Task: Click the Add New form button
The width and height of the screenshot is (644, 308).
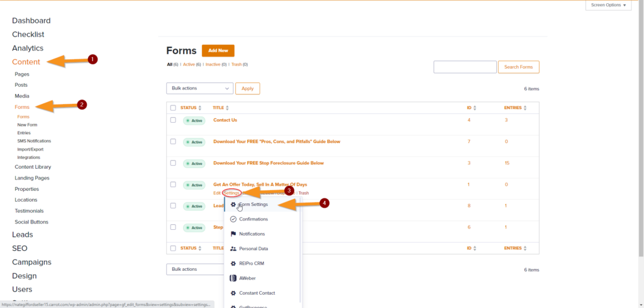Action: click(218, 50)
